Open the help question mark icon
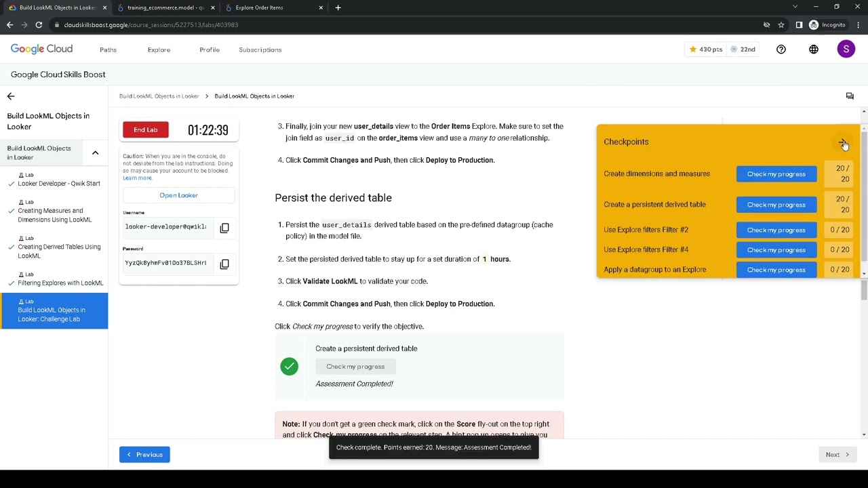Viewport: 868px width, 488px height. pos(781,49)
